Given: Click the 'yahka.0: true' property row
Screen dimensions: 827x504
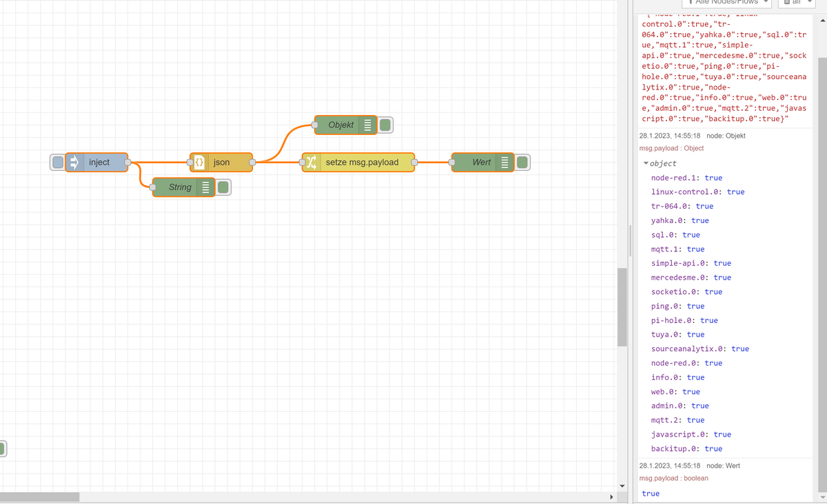Looking at the screenshot, I should click(680, 220).
